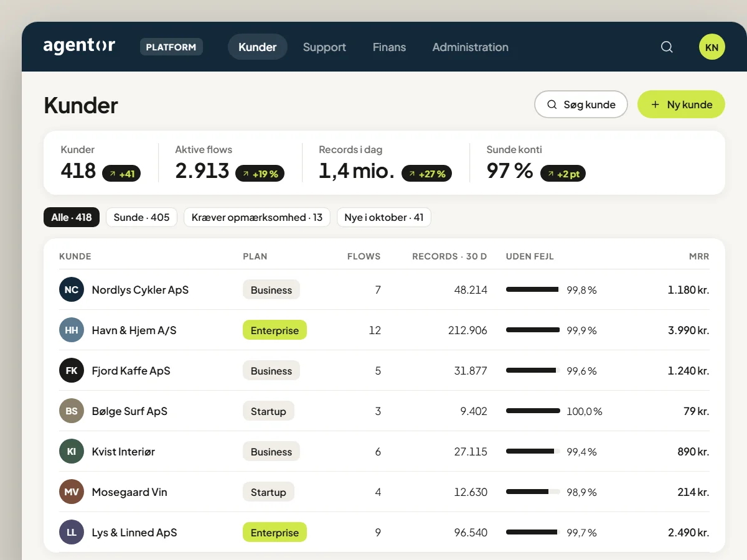Click the agentor logo
This screenshot has width=747, height=560.
coord(79,47)
